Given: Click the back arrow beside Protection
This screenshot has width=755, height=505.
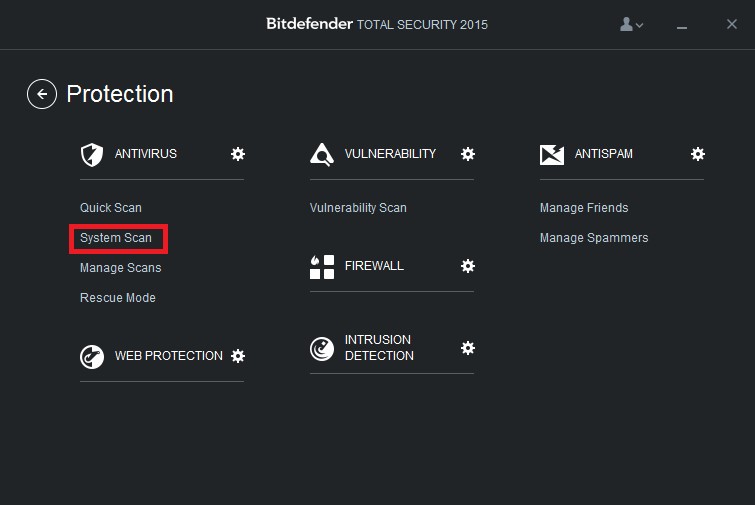Looking at the screenshot, I should [x=42, y=94].
